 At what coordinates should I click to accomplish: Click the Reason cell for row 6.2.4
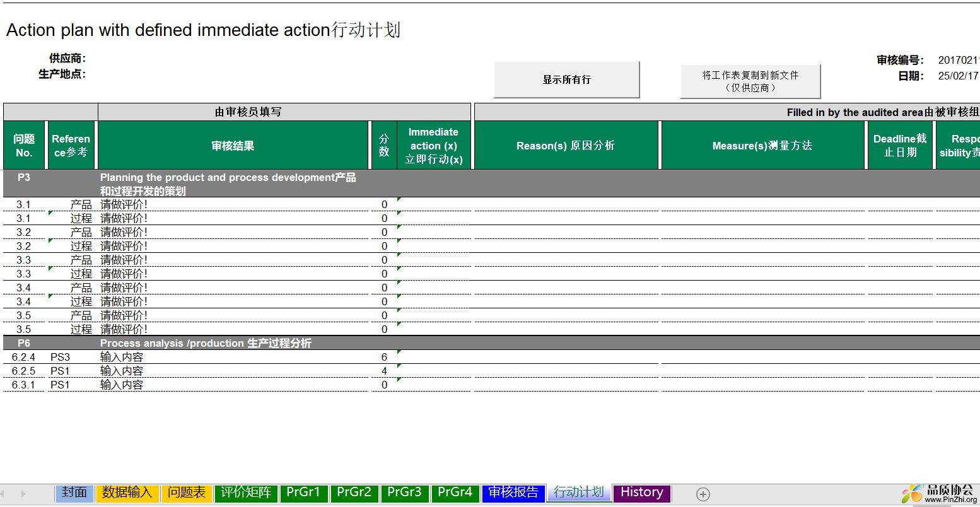click(x=566, y=357)
